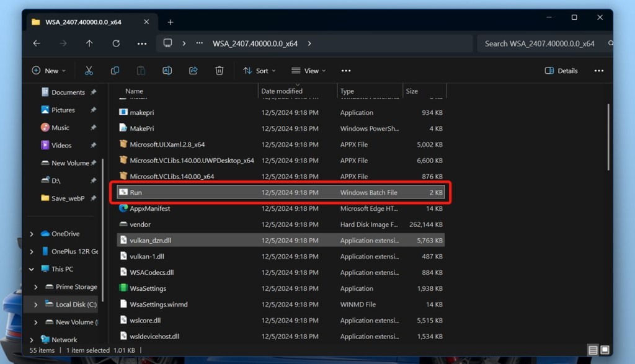Click the pin icon next to Videos

(x=93, y=145)
